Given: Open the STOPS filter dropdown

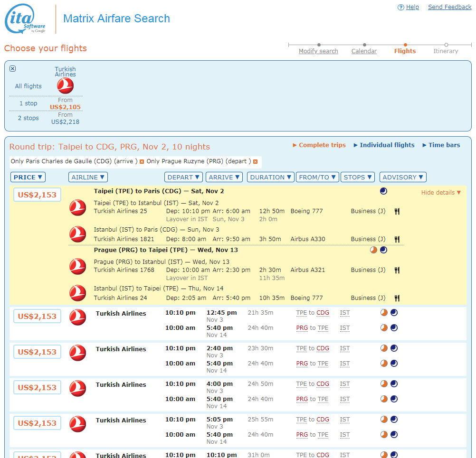Looking at the screenshot, I should pyautogui.click(x=358, y=177).
